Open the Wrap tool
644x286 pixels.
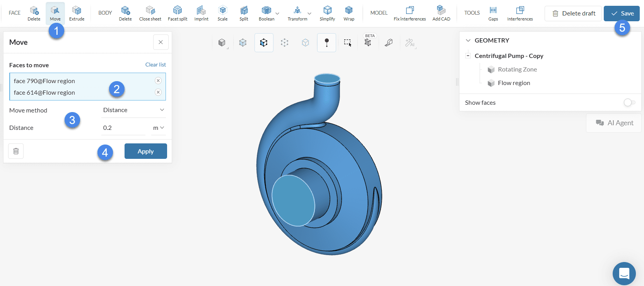click(348, 13)
